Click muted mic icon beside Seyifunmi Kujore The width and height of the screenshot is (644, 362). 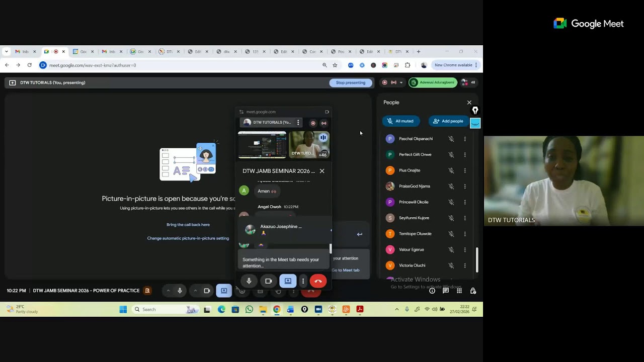click(x=451, y=218)
